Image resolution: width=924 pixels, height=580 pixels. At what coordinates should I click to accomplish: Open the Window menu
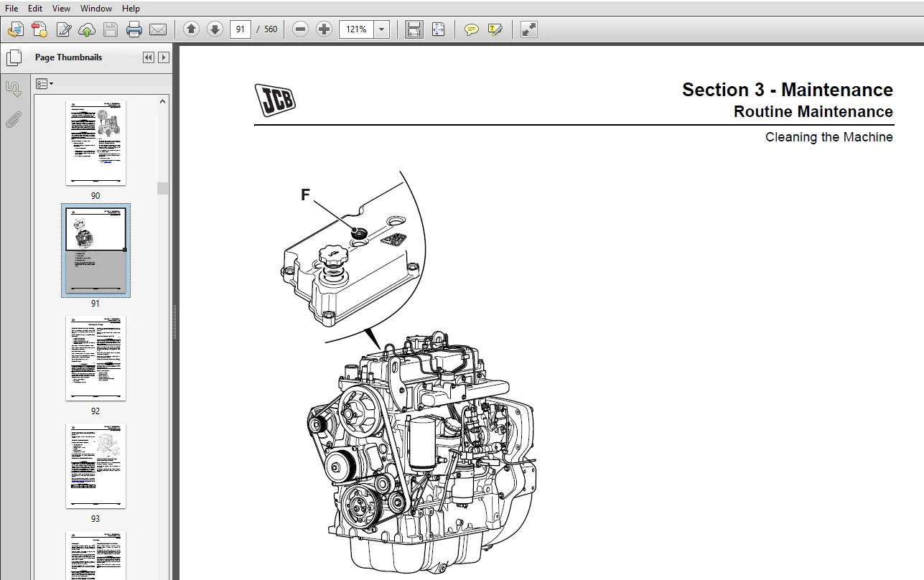tap(96, 9)
